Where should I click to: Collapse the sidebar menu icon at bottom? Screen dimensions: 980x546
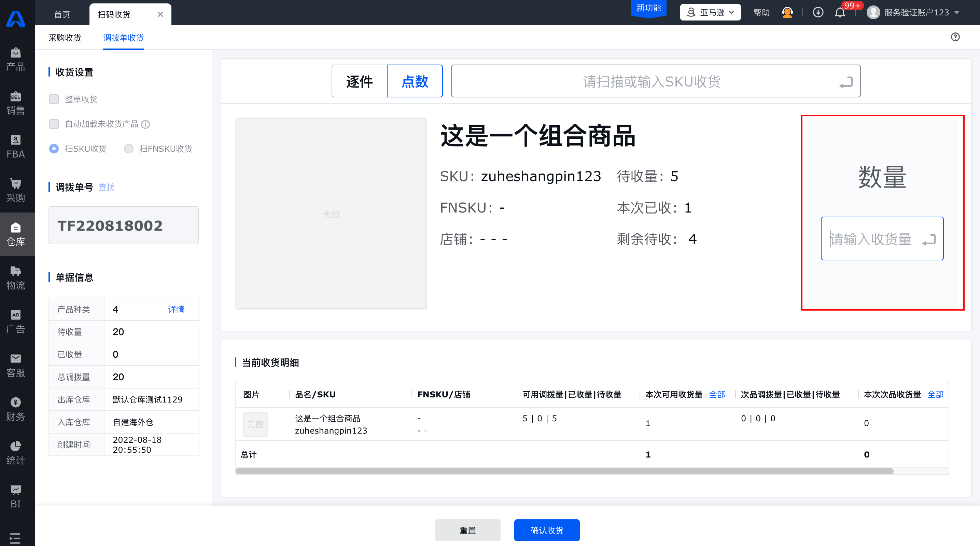coord(15,538)
